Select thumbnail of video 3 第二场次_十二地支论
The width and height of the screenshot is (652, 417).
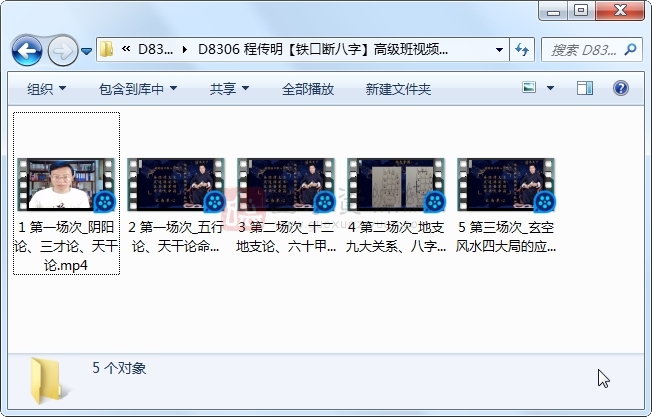point(286,184)
